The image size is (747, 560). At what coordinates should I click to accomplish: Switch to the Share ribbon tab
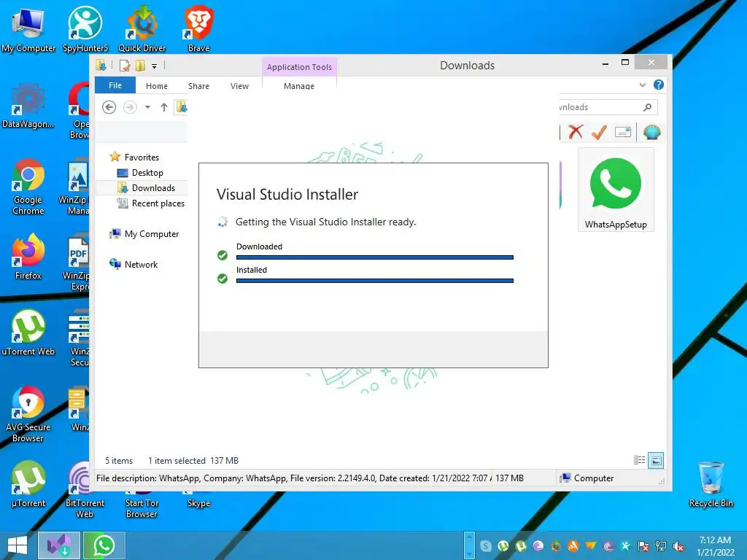198,86
